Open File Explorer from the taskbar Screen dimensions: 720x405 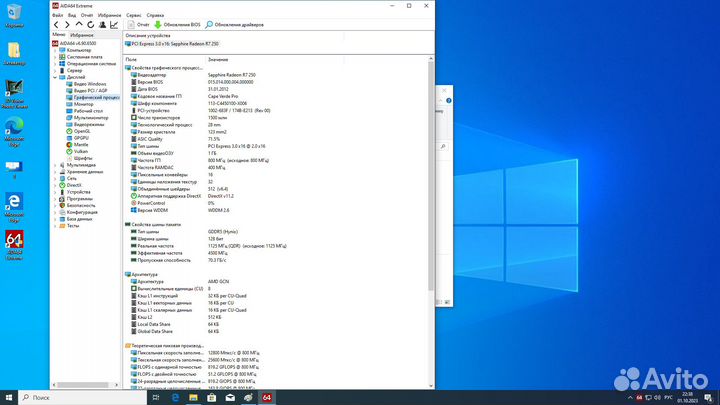[x=193, y=398]
